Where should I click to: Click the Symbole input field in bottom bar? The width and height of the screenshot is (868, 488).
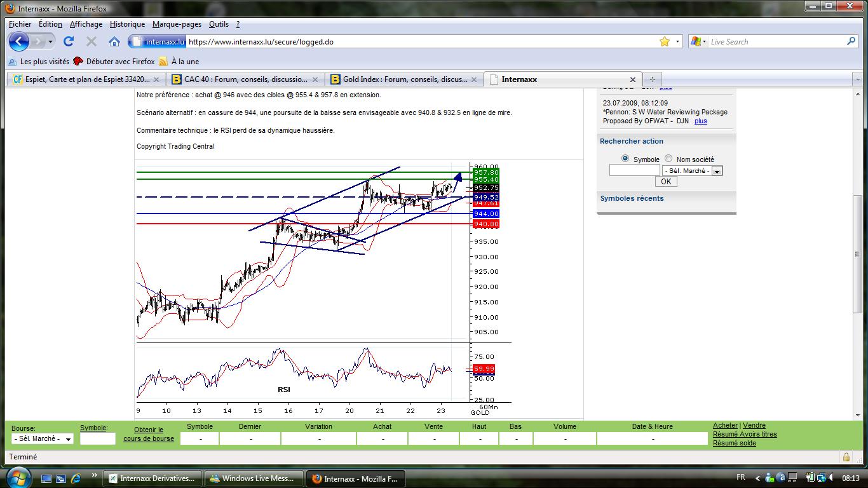tap(98, 439)
